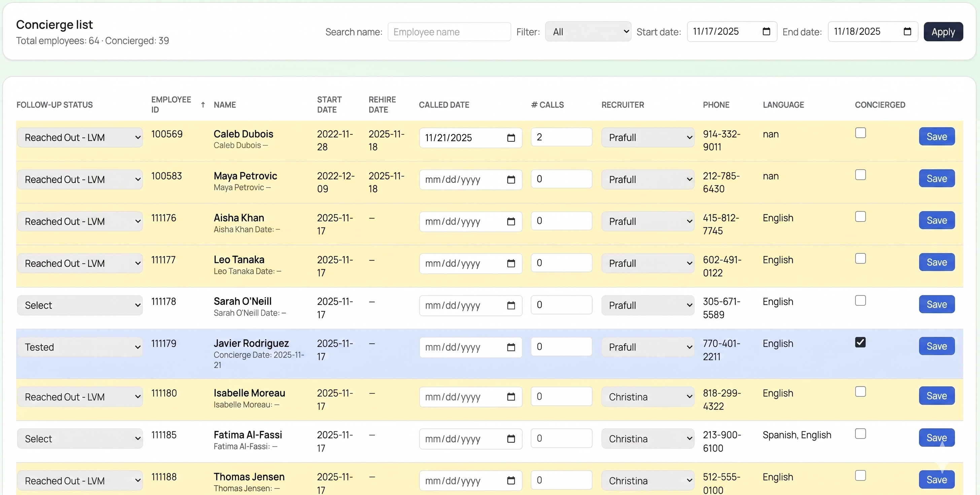Click Concierge Date: 2025-11-21 text
Viewport: 980px width, 495px height.
point(259,360)
